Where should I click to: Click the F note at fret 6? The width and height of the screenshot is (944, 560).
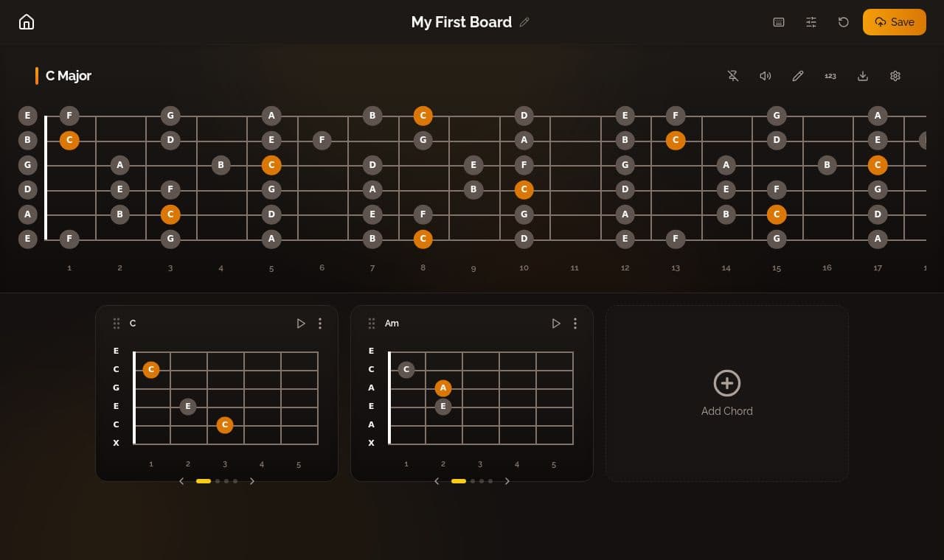pos(322,140)
